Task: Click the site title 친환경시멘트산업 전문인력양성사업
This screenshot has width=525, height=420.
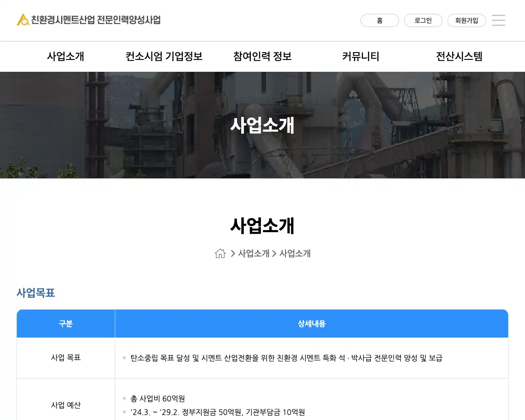Action: pyautogui.click(x=96, y=20)
